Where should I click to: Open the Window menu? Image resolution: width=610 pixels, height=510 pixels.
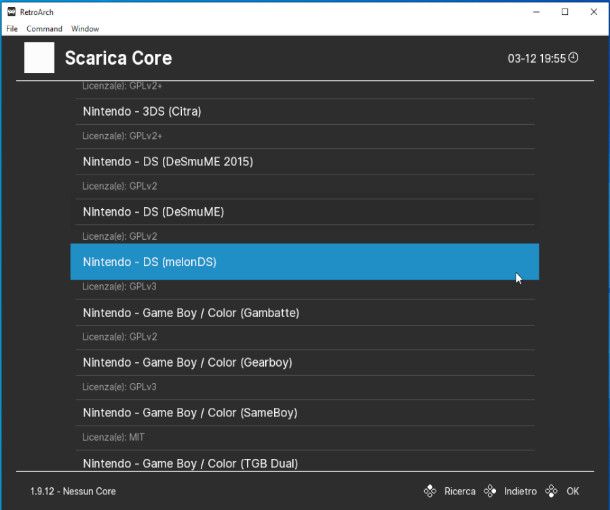[x=85, y=29]
